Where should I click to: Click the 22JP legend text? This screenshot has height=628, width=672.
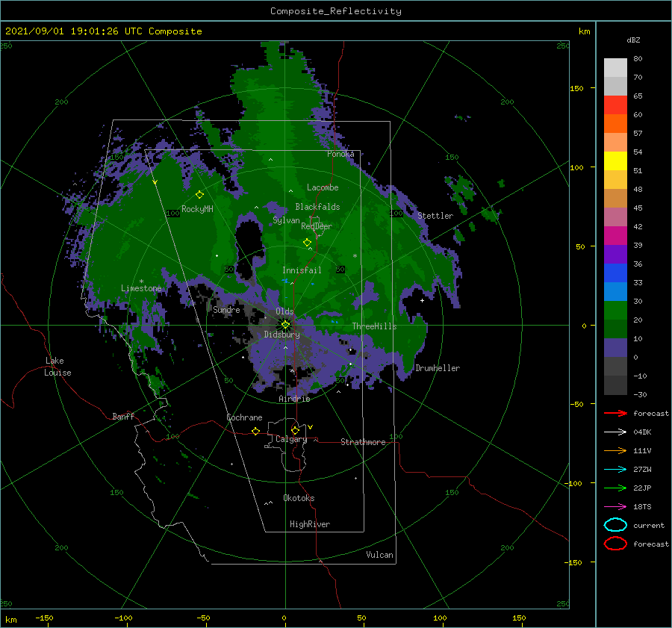tap(642, 488)
